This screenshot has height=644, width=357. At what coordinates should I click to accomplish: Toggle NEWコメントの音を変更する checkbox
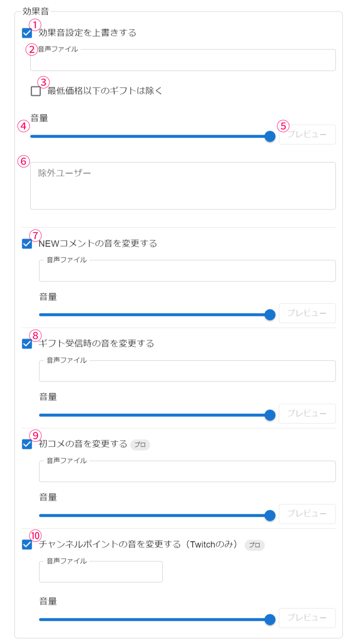click(27, 243)
